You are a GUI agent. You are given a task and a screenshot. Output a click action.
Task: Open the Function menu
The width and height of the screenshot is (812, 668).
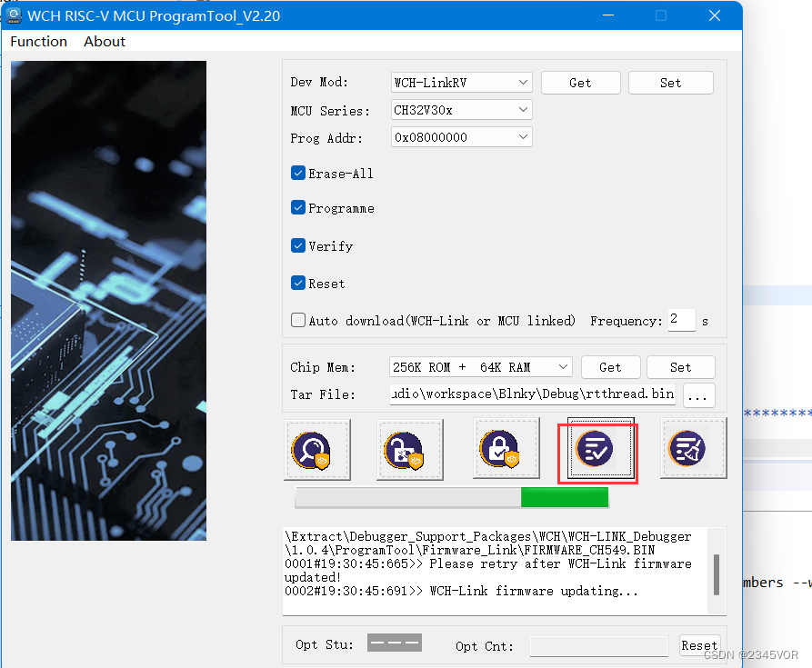tap(38, 41)
